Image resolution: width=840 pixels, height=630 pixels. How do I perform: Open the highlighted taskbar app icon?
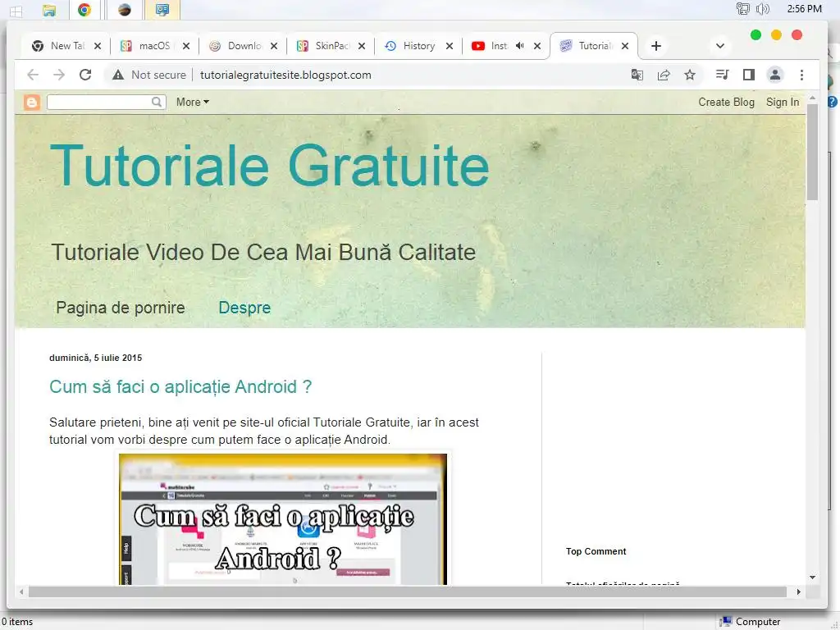(162, 10)
